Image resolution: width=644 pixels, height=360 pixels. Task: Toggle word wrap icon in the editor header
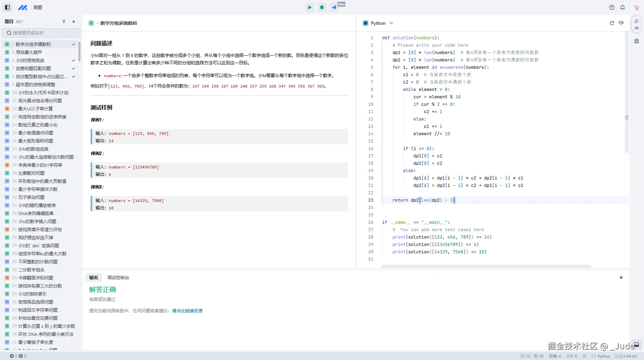[x=621, y=23]
